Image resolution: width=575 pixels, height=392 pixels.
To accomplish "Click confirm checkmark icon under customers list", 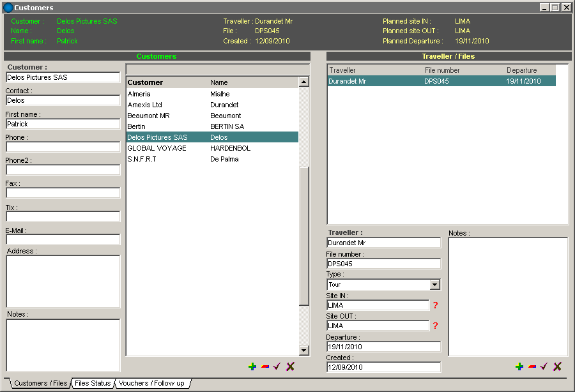I will pos(277,366).
